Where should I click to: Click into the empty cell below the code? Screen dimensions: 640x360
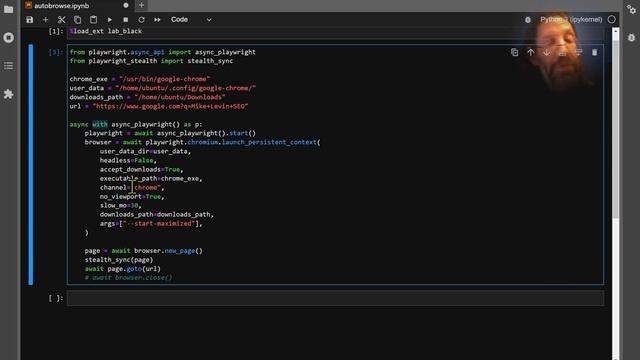click(335, 298)
